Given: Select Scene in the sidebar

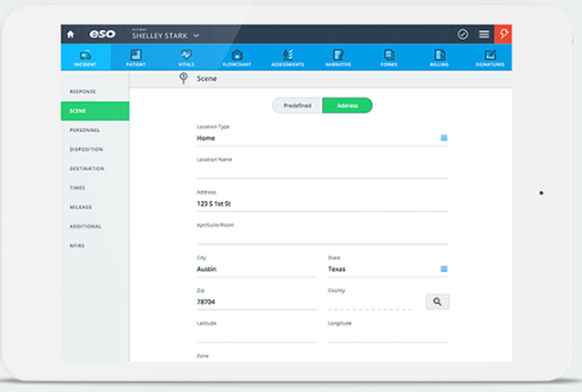Looking at the screenshot, I should click(95, 111).
